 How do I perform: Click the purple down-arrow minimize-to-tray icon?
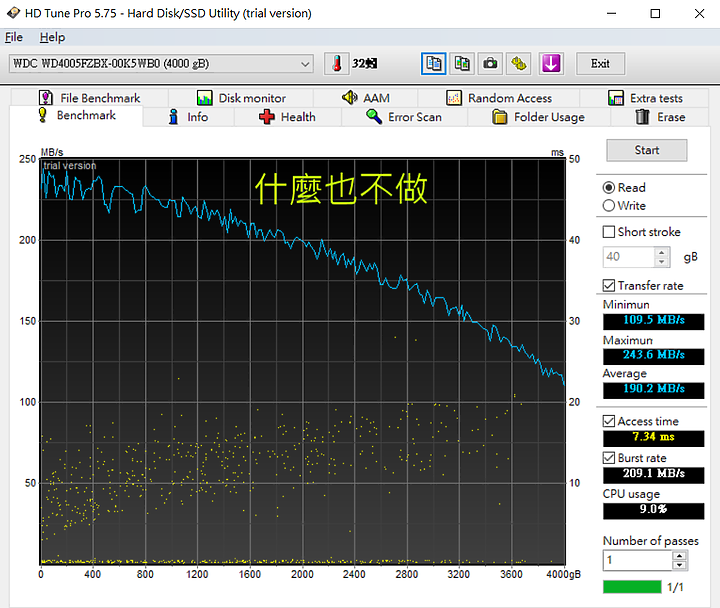pos(550,64)
